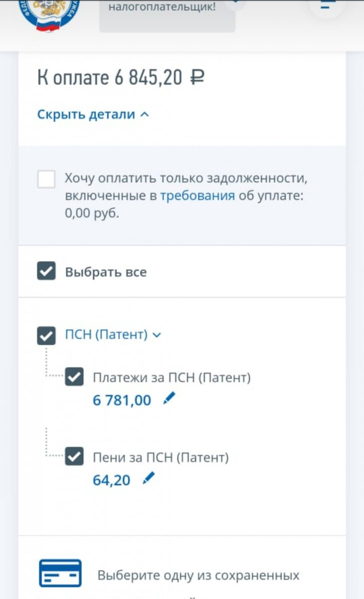Screen dimensions: 364x599
Task: Collapse the ПСН (Патент) dropdown chevron
Action: pyautogui.click(x=157, y=335)
